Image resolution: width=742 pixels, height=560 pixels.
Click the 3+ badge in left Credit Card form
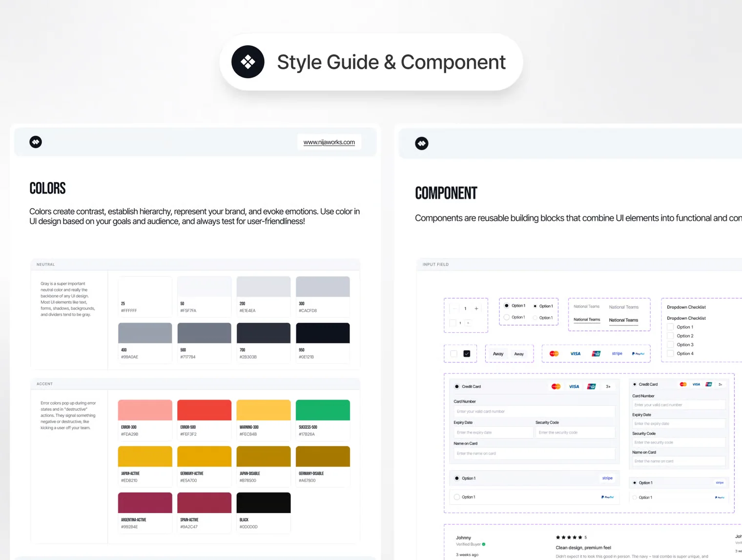[608, 386]
